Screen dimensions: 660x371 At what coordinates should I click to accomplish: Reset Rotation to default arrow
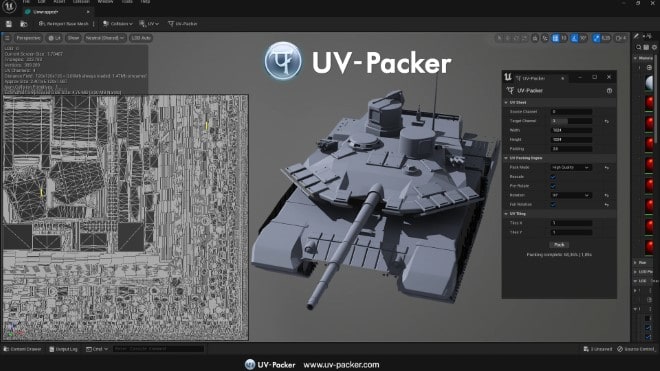(607, 195)
